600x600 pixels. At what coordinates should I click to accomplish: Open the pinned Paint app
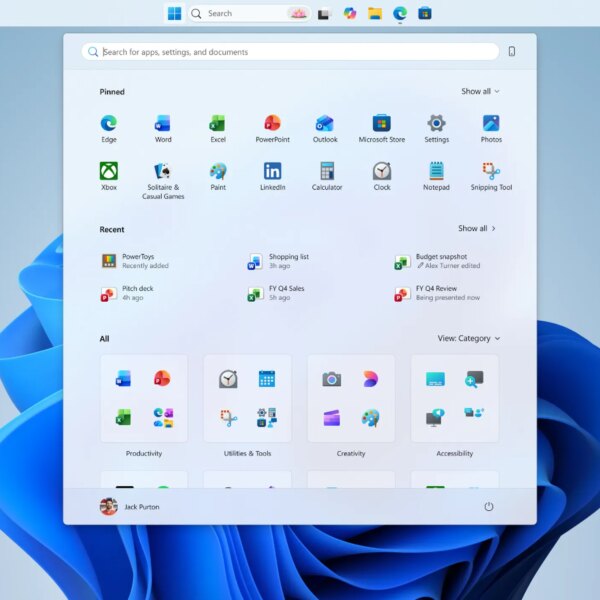[218, 176]
